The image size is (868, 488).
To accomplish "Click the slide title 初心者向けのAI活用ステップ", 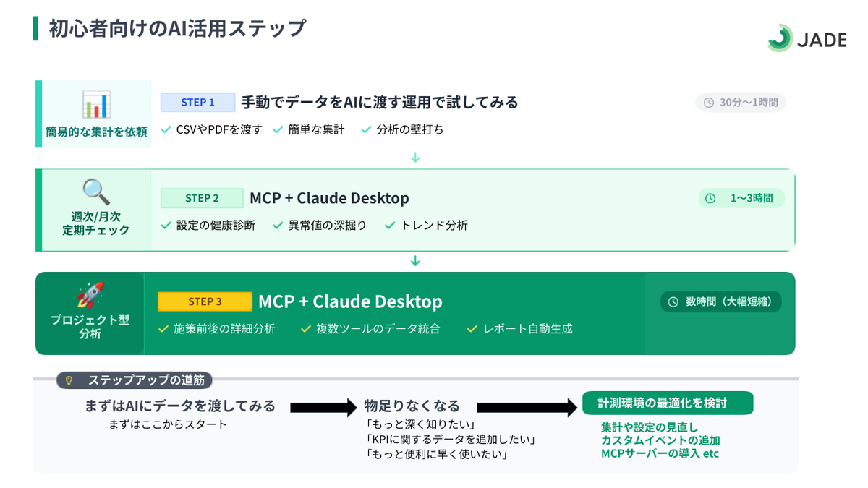I will tap(177, 28).
